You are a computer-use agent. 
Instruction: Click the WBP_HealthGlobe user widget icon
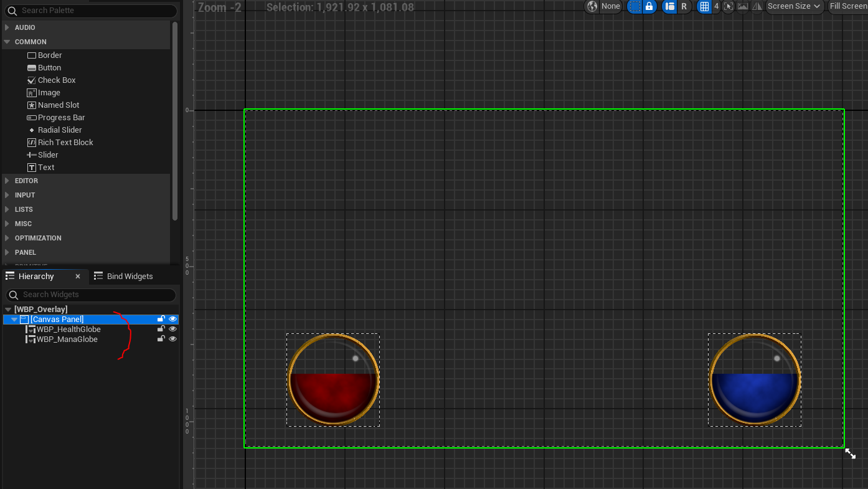point(31,330)
